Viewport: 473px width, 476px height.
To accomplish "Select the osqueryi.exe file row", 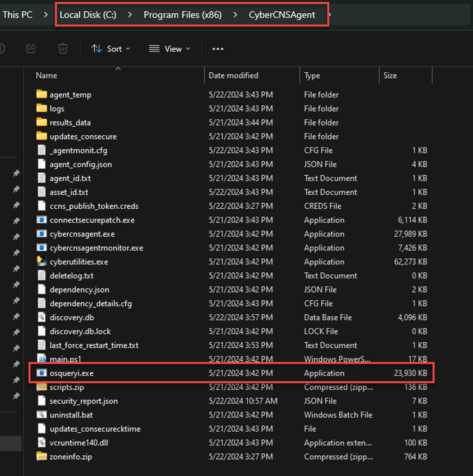I will pos(72,373).
